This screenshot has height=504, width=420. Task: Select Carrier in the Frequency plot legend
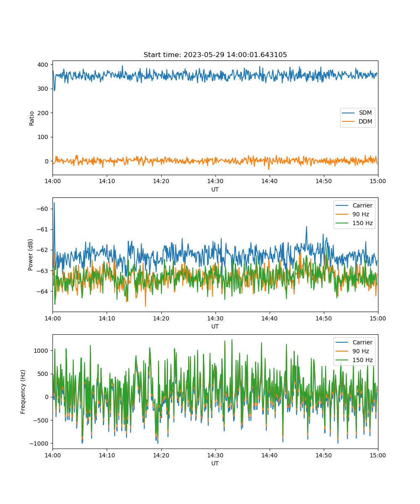point(354,342)
